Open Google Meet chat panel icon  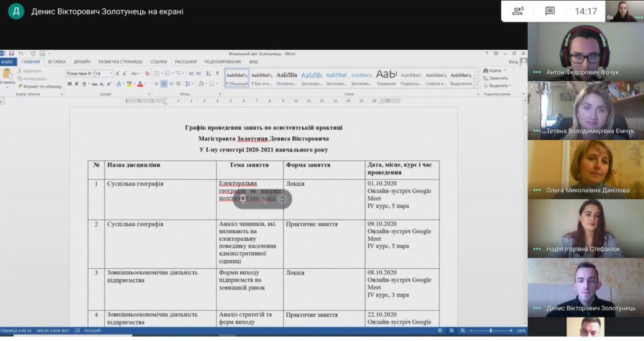550,11
